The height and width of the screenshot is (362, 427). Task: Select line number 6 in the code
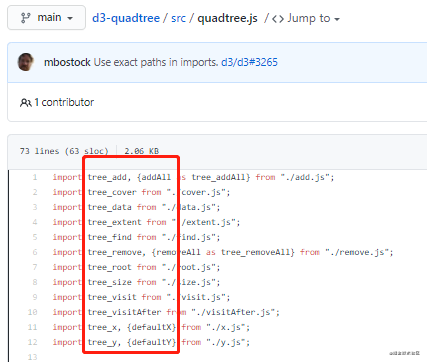pyautogui.click(x=35, y=252)
